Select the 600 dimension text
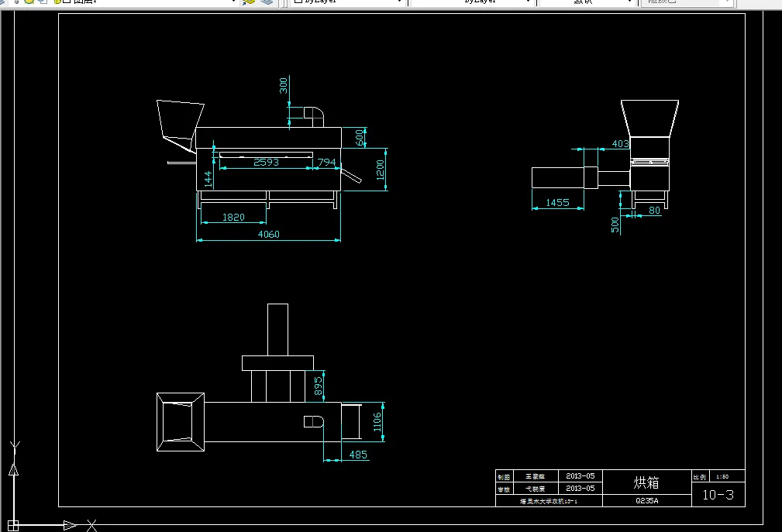782x532 pixels. point(359,138)
